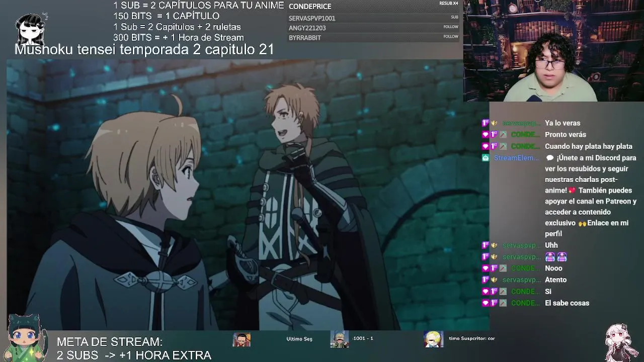This screenshot has height=362, width=644.
Task: Click '1 SUB = 2 CAPÍTULOS PARA TU ANIME' text
Action: (199, 6)
